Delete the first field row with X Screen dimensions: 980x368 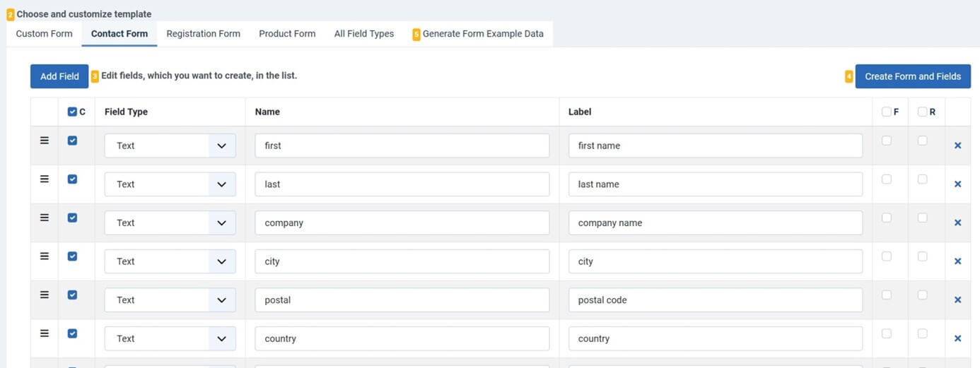click(x=957, y=146)
